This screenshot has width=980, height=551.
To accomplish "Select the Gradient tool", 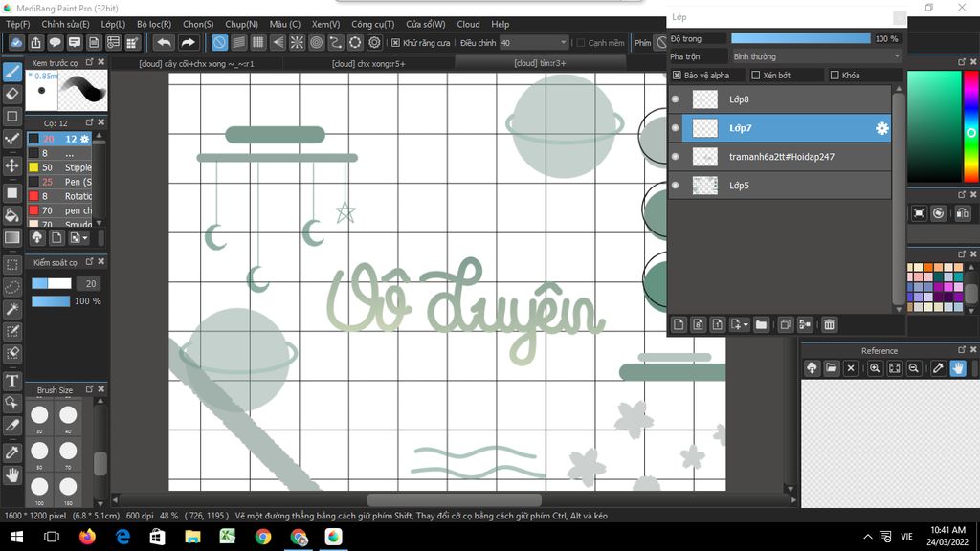I will tap(11, 237).
